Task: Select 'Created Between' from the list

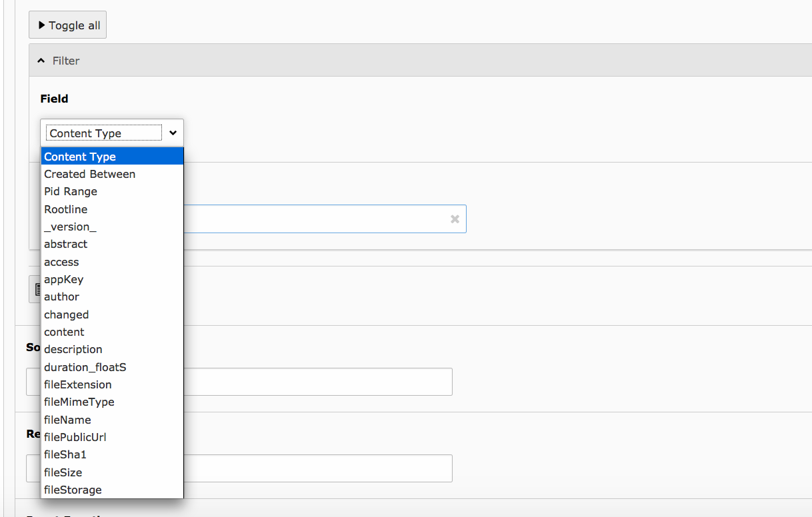Action: point(89,174)
